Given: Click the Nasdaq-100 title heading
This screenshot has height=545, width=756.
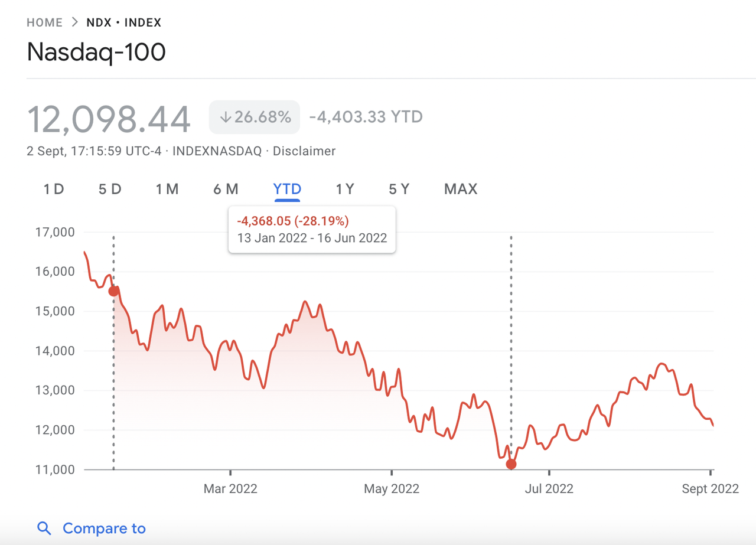Looking at the screenshot, I should [96, 53].
